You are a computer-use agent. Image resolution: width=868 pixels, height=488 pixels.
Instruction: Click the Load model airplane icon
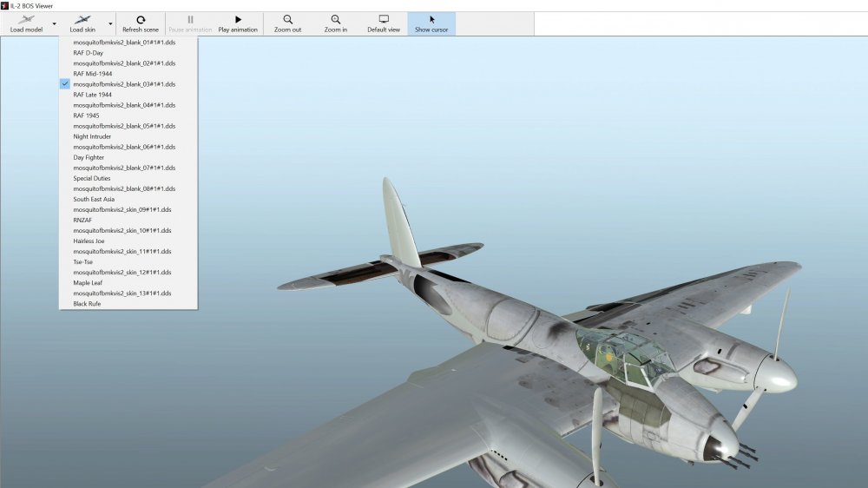point(26,19)
